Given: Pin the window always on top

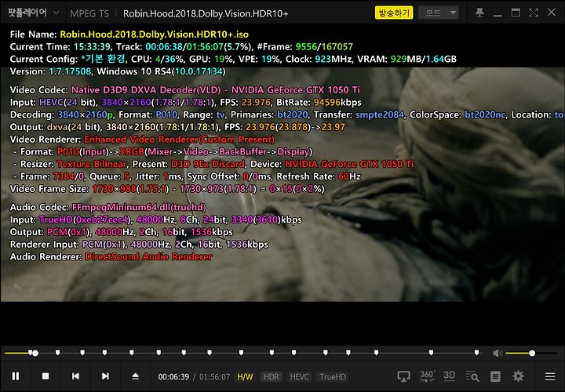Looking at the screenshot, I should [x=479, y=13].
